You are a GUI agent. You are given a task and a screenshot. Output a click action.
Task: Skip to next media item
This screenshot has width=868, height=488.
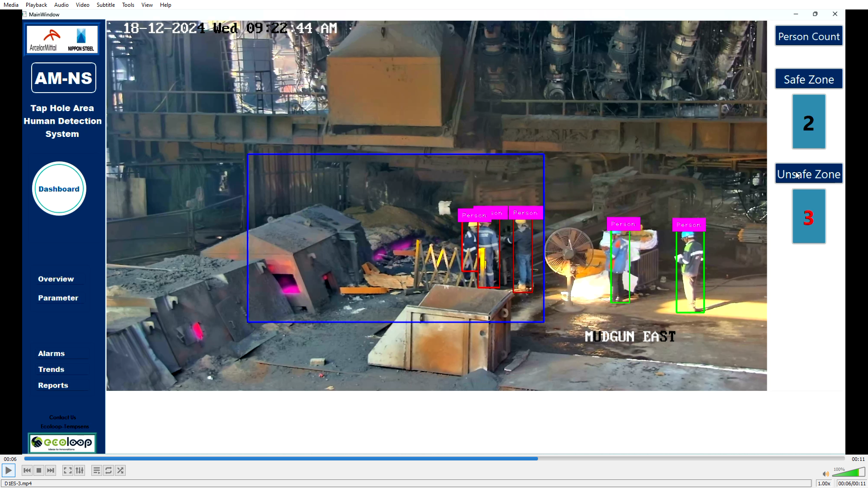51,470
